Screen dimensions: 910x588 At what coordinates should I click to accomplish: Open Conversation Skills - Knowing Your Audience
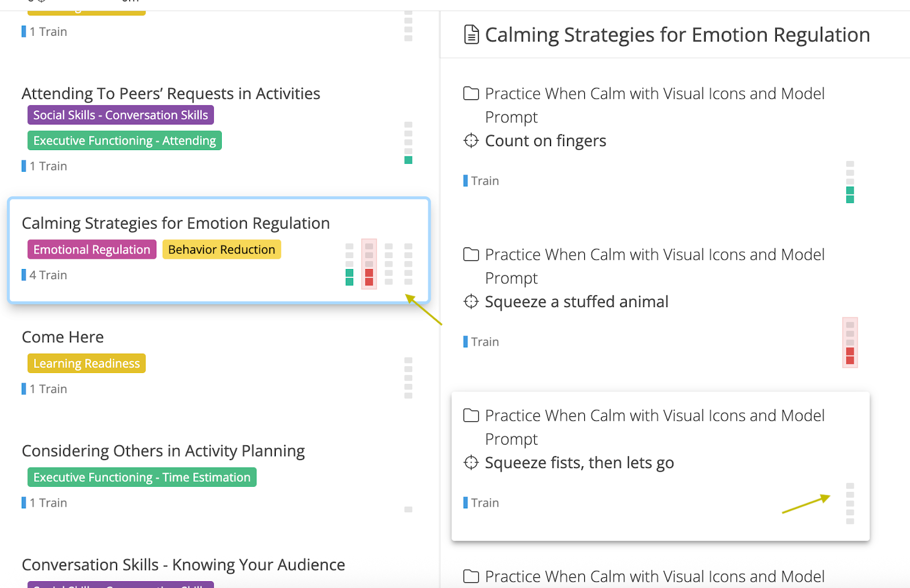183,565
